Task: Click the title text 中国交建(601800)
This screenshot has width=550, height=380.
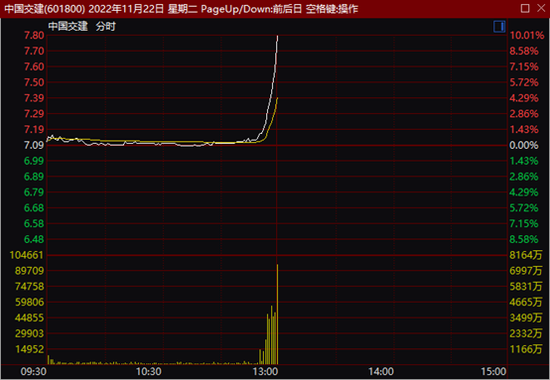Action: (45, 9)
